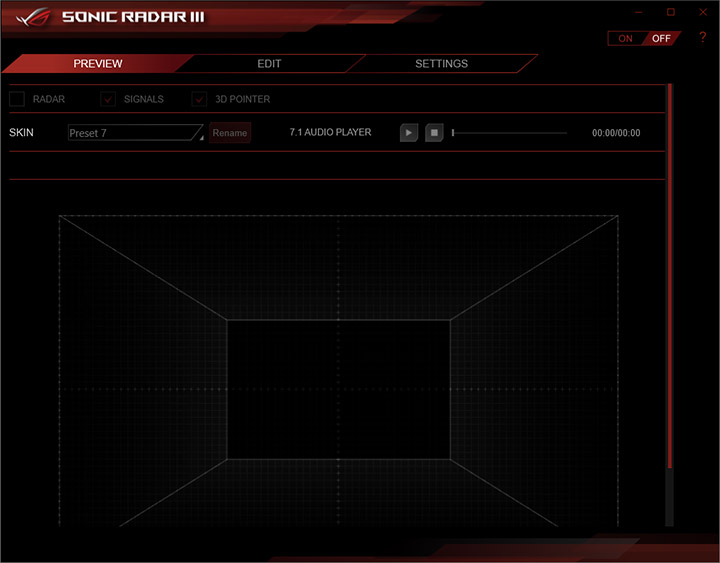
Task: Close the Sonic Radar III window
Action: pos(703,12)
